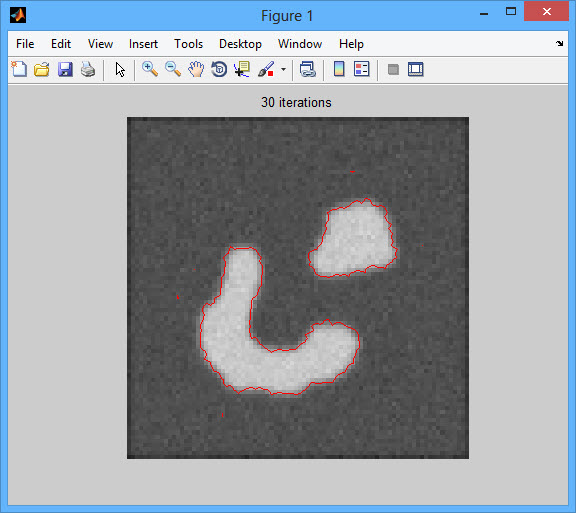Select the Zoom Out magnifier tool
Image resolution: width=576 pixels, height=513 pixels.
tap(173, 69)
